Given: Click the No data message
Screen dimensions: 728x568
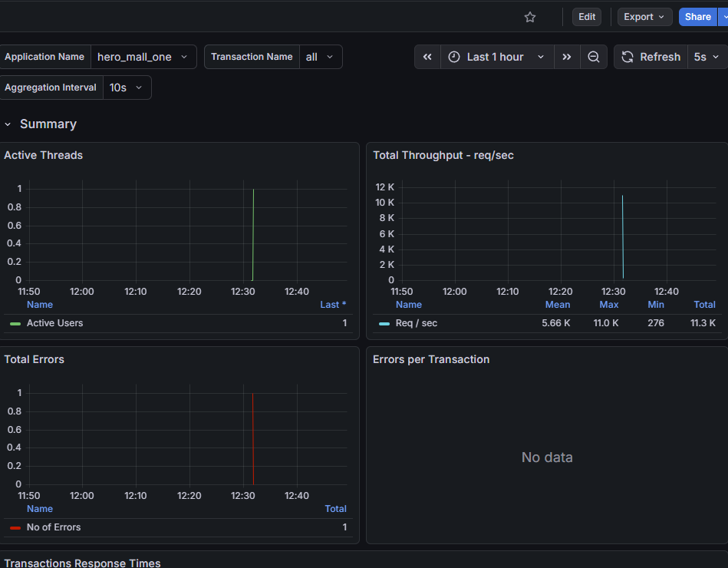Looking at the screenshot, I should tap(547, 457).
